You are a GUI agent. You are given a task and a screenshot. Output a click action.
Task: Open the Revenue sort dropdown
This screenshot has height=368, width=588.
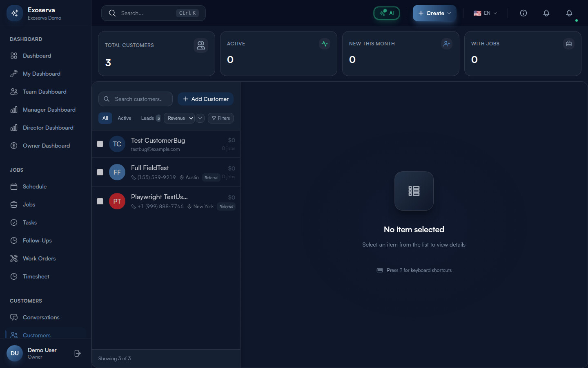coord(179,118)
